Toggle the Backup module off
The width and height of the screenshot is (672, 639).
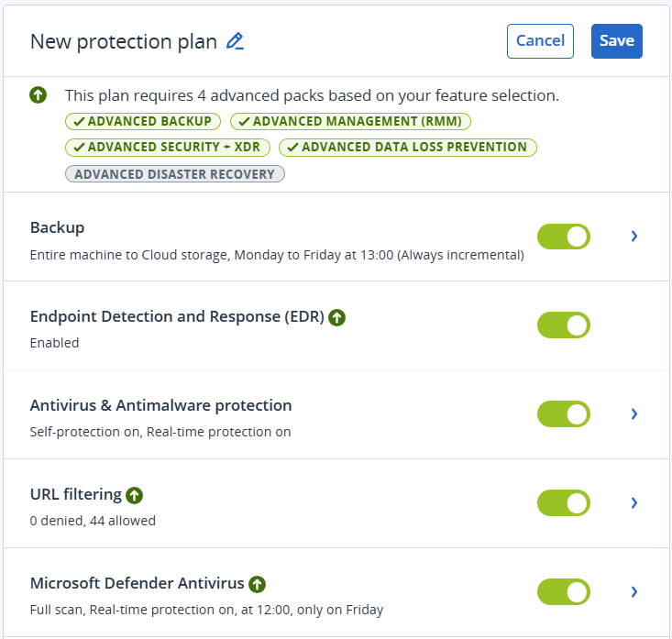pyautogui.click(x=563, y=237)
